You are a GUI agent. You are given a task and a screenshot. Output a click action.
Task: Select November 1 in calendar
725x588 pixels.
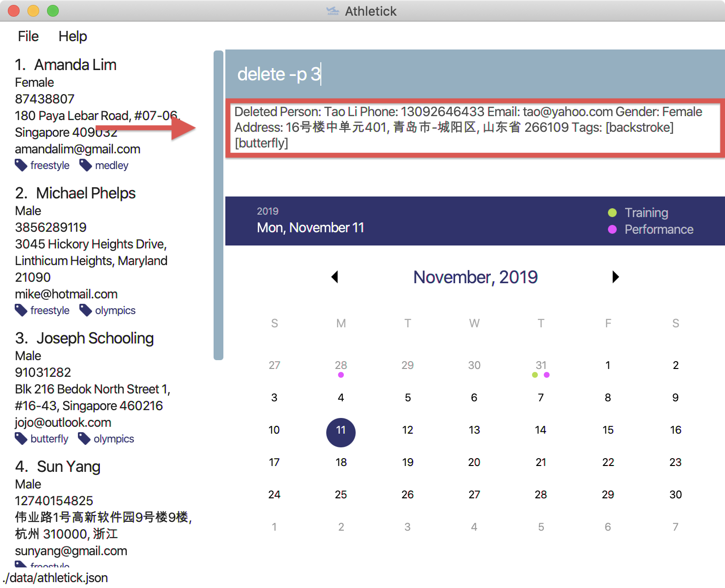608,366
